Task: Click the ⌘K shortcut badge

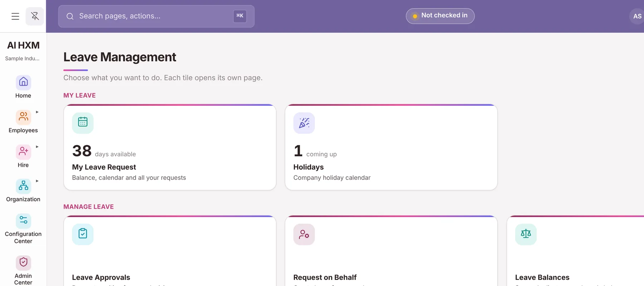Action: [240, 16]
